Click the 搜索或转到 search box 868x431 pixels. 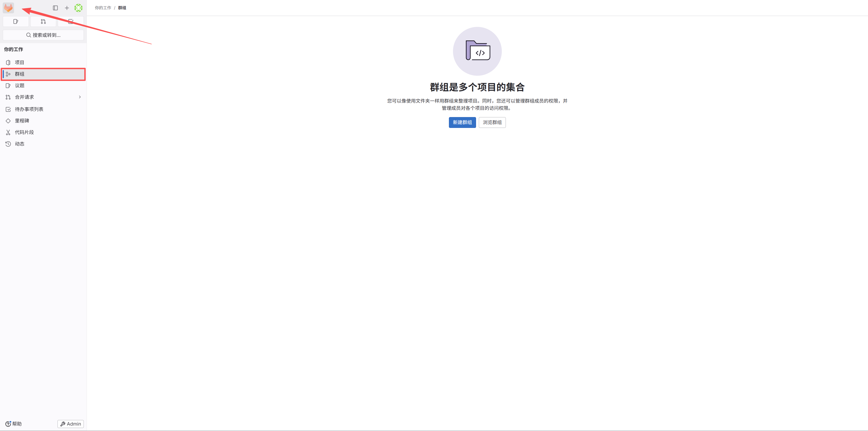coord(43,35)
